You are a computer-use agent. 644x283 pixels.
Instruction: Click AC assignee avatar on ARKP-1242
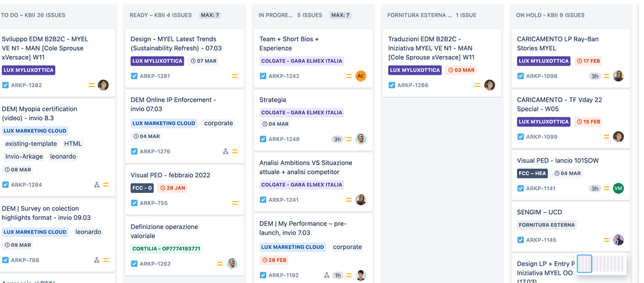click(360, 76)
